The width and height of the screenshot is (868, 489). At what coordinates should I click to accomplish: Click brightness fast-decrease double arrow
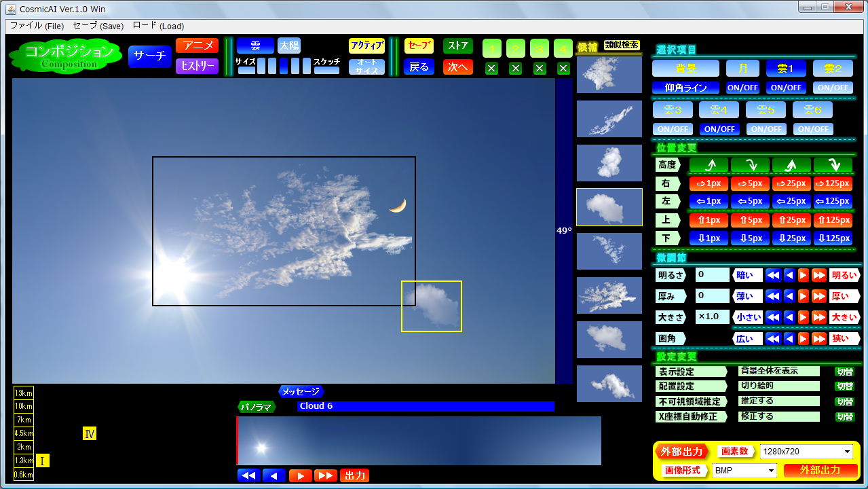pyautogui.click(x=773, y=275)
